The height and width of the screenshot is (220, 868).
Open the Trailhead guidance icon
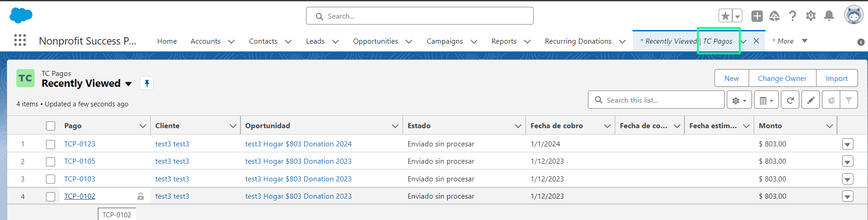tap(775, 16)
